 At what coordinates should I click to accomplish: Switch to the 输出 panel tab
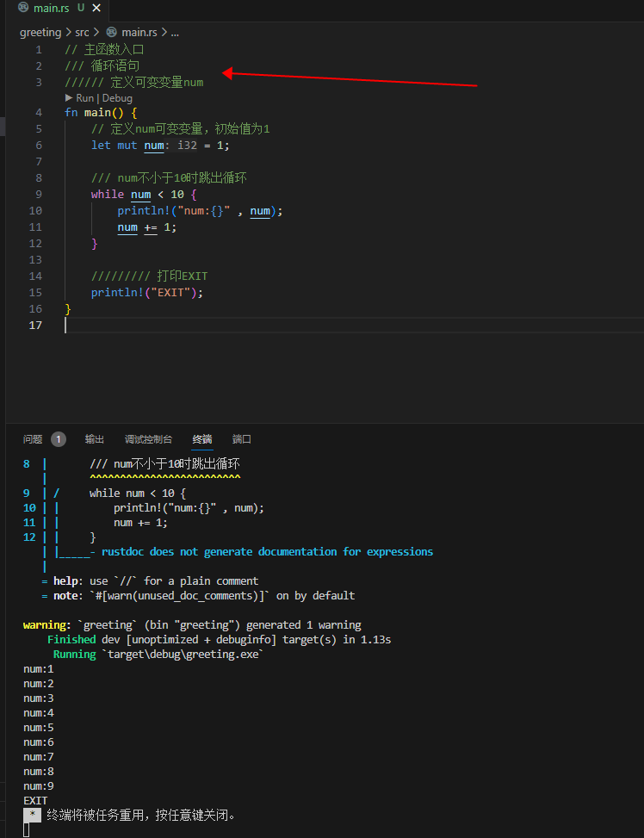[95, 439]
